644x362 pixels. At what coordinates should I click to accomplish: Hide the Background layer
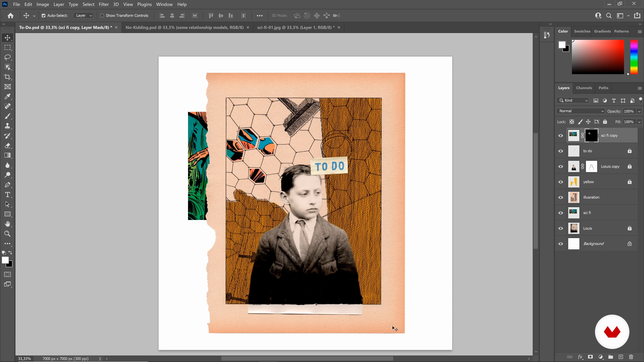[561, 244]
